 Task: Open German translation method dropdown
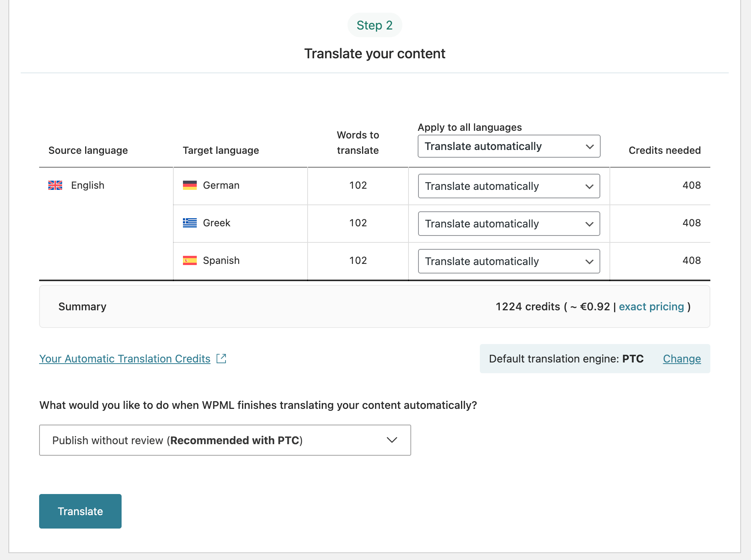click(509, 186)
